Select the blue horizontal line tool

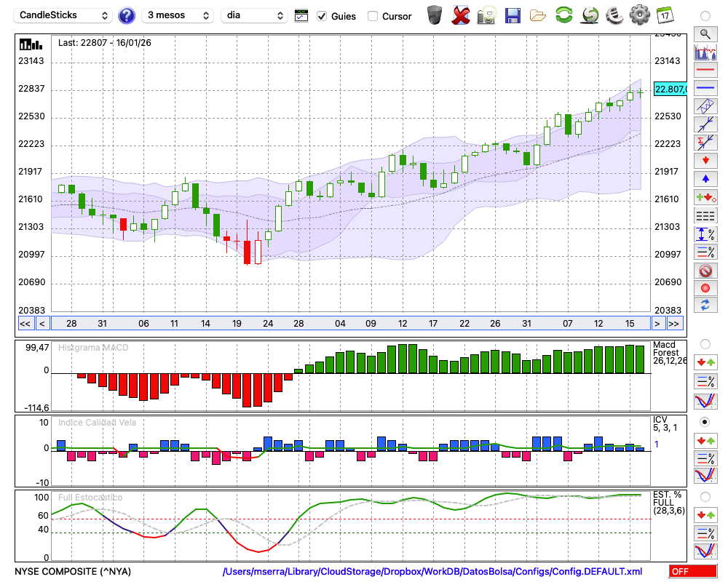tap(705, 88)
